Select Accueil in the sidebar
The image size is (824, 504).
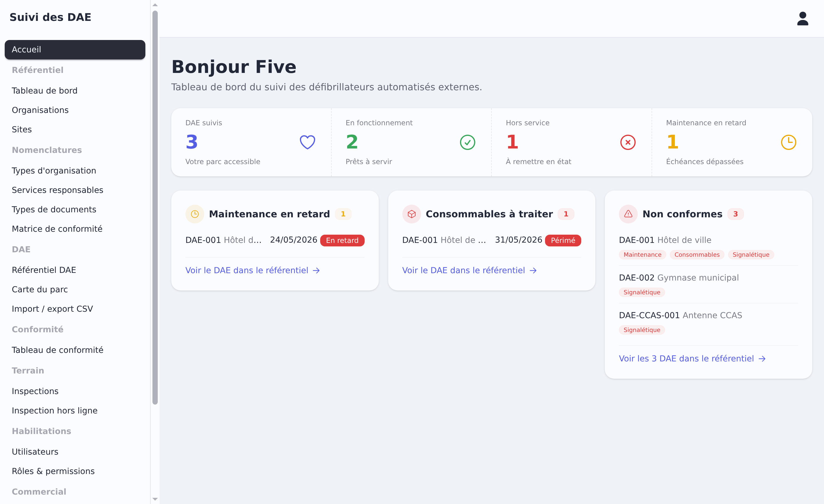coord(75,49)
